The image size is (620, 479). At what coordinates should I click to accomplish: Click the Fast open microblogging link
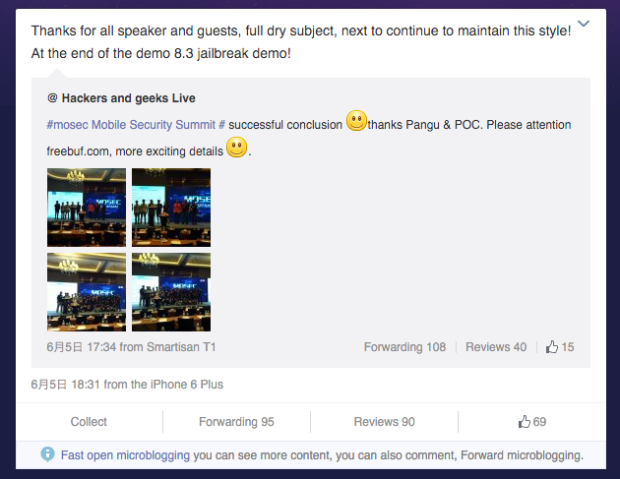click(x=125, y=455)
